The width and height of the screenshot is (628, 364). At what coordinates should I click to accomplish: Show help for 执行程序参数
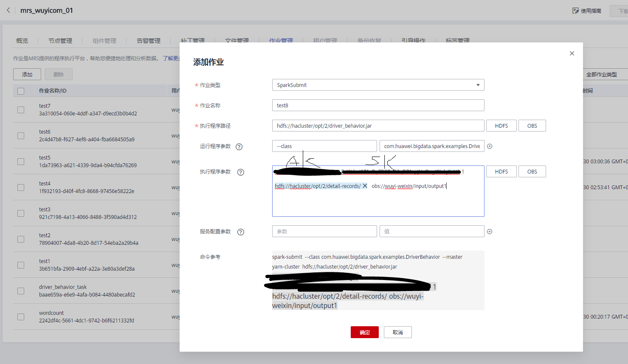241,172
